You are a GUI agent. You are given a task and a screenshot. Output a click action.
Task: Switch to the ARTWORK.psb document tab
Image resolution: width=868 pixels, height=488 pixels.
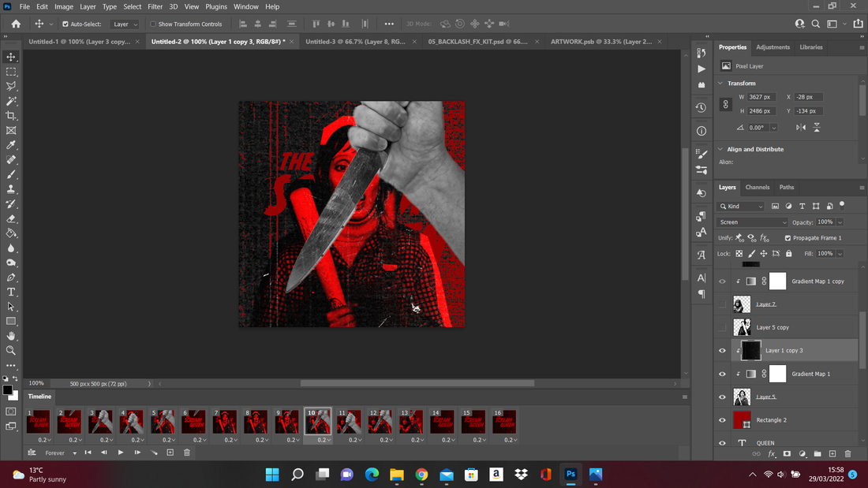pos(601,42)
